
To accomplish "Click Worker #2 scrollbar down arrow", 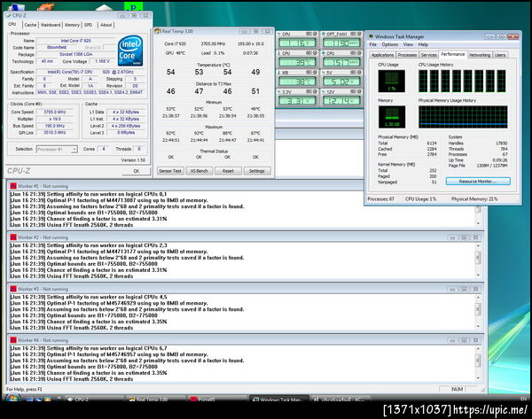I will [x=478, y=275].
